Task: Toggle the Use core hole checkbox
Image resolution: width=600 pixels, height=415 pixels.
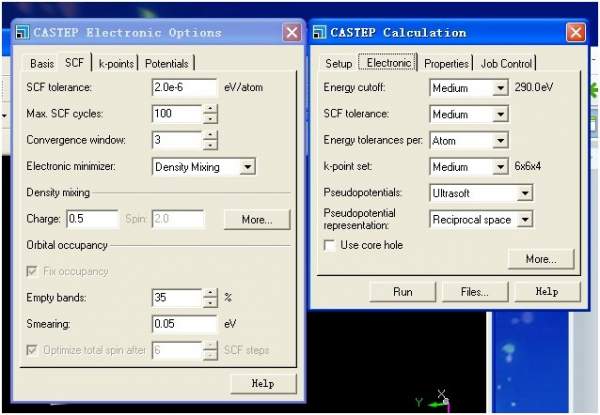Action: [329, 245]
